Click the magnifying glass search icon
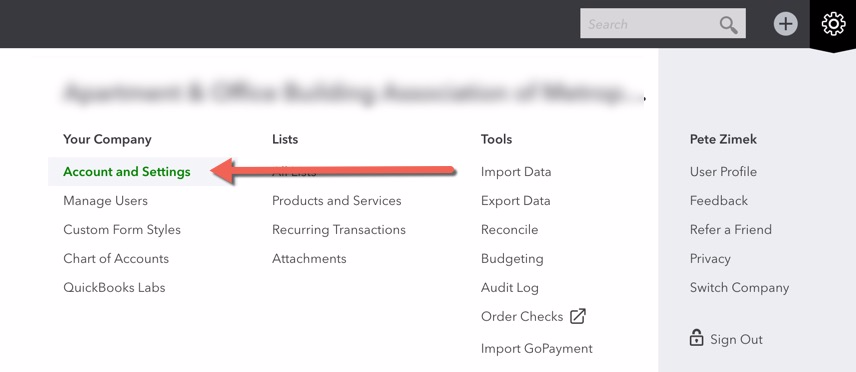This screenshot has width=856, height=372. pos(728,25)
